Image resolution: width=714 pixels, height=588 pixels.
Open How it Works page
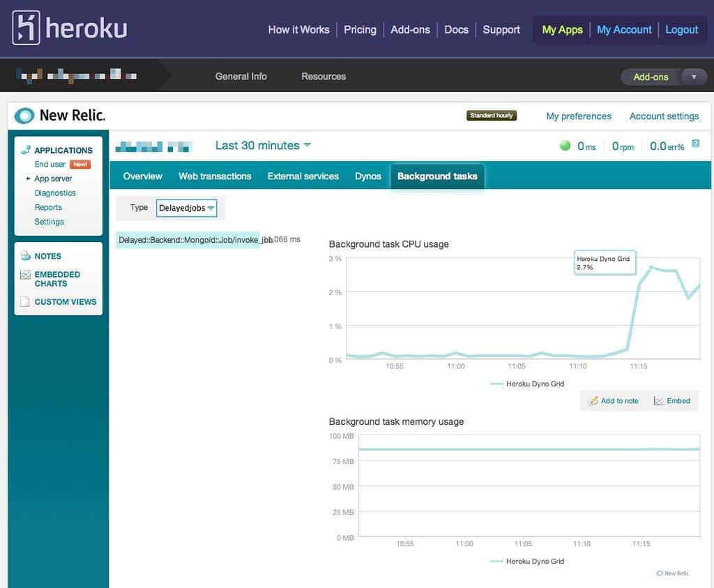[x=298, y=29]
